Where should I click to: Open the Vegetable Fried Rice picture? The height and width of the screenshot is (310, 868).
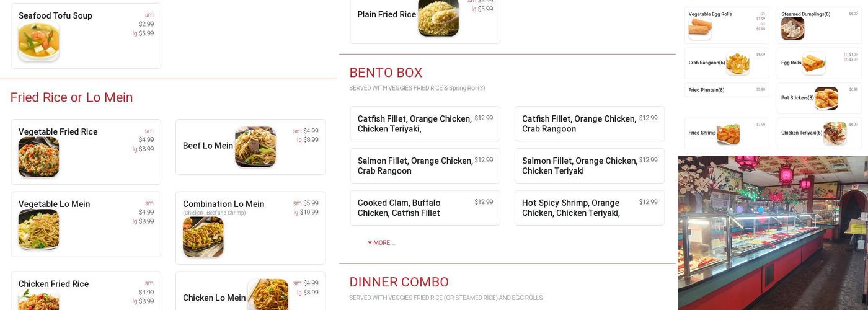pyautogui.click(x=38, y=157)
